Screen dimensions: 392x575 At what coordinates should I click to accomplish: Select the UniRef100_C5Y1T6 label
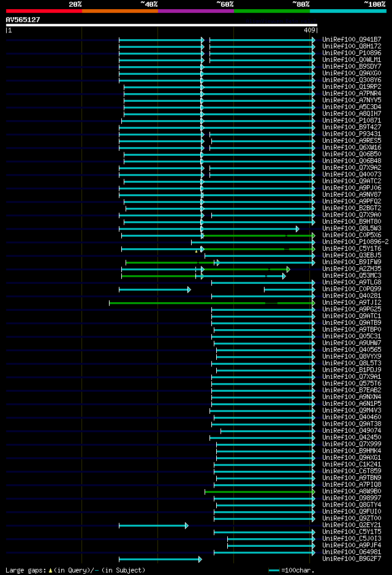[352, 249]
